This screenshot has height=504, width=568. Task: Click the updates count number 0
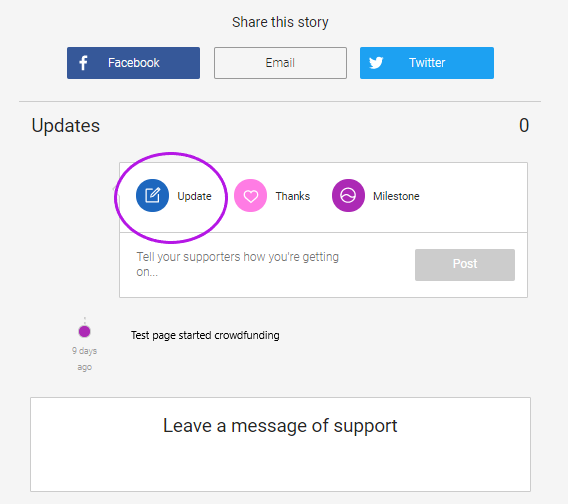[x=524, y=125]
